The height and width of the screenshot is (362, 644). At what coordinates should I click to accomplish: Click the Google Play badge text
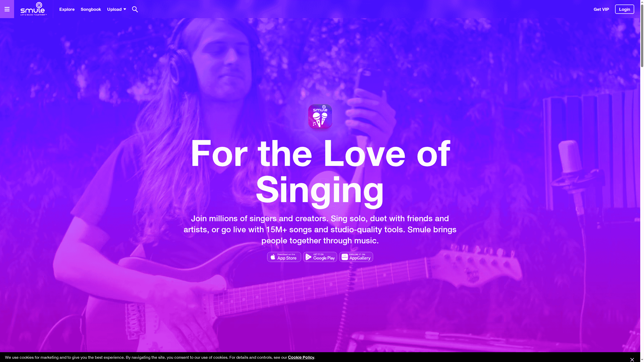click(x=324, y=257)
